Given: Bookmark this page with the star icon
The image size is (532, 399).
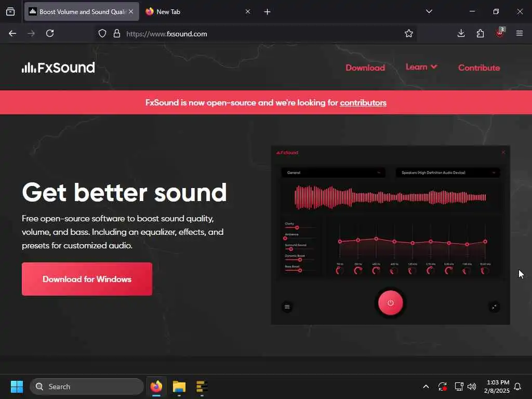Looking at the screenshot, I should tap(408, 34).
